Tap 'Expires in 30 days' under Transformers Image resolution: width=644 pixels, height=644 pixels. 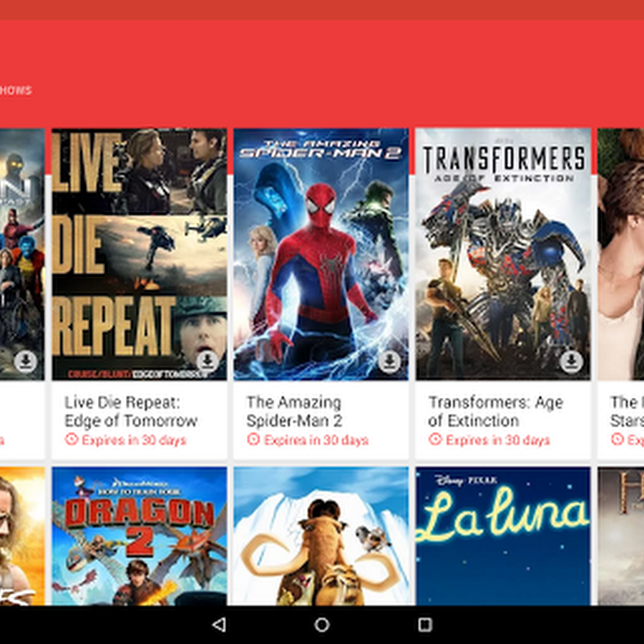coord(498,440)
